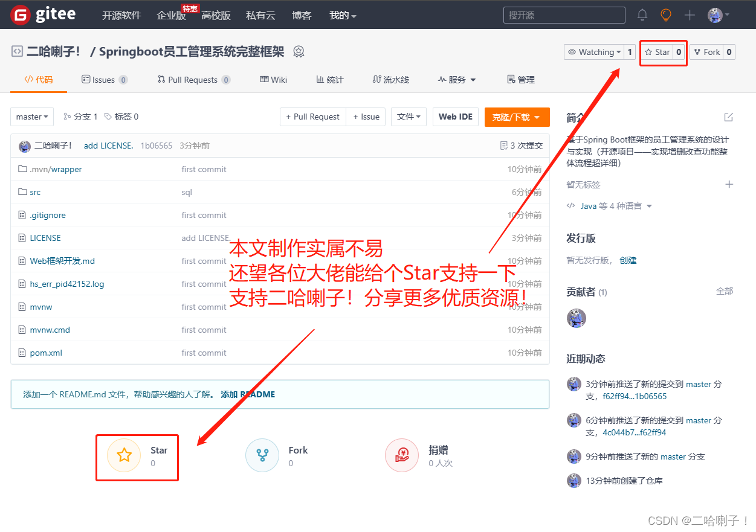
Task: View the 3 次提交 commit history
Action: pos(522,146)
